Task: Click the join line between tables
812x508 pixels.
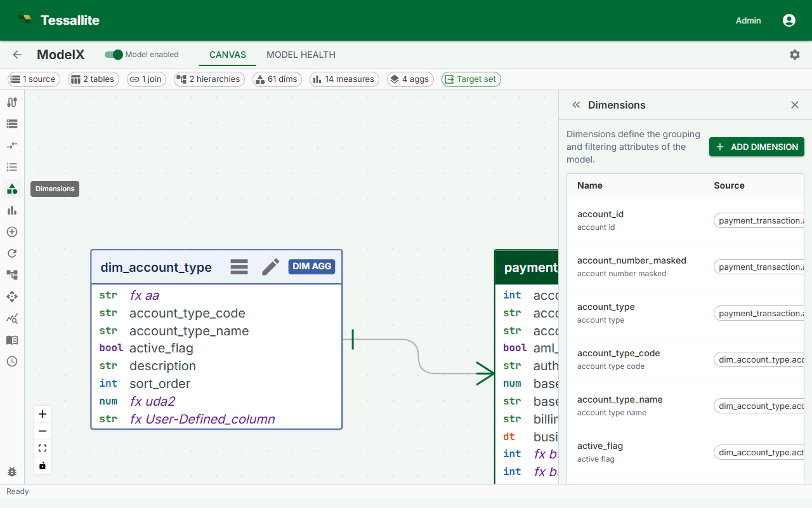Action: pos(419,356)
